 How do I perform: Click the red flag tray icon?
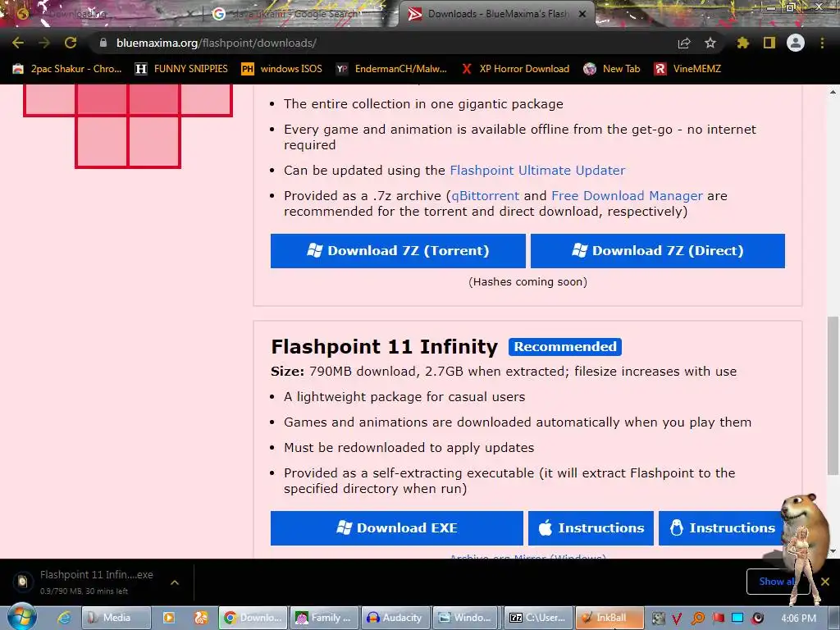pos(719,619)
